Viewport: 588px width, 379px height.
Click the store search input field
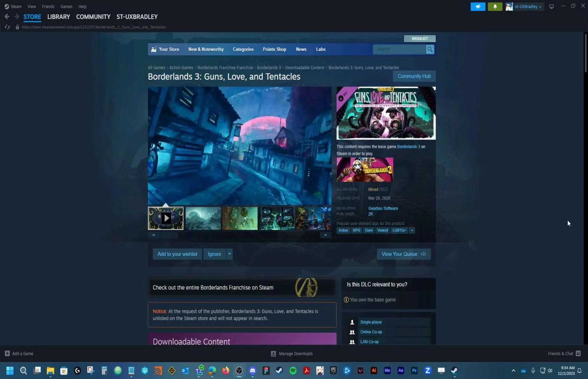(399, 49)
